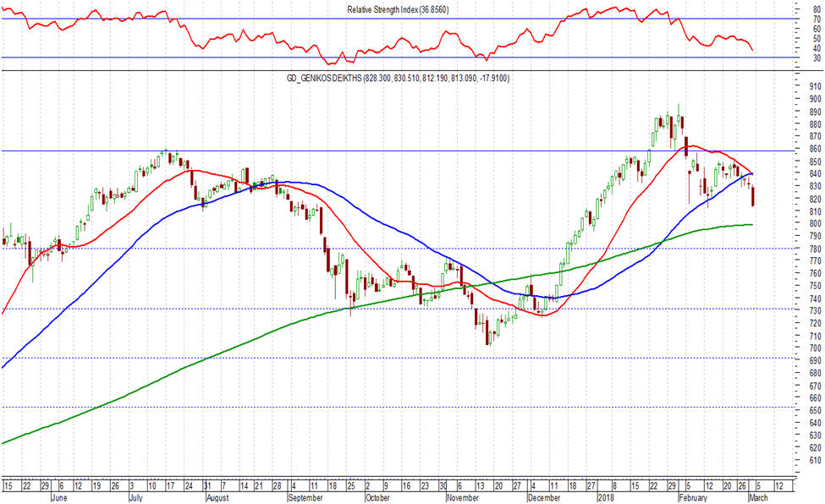Click the 740 price axis label
The image size is (825, 504).
click(x=815, y=299)
